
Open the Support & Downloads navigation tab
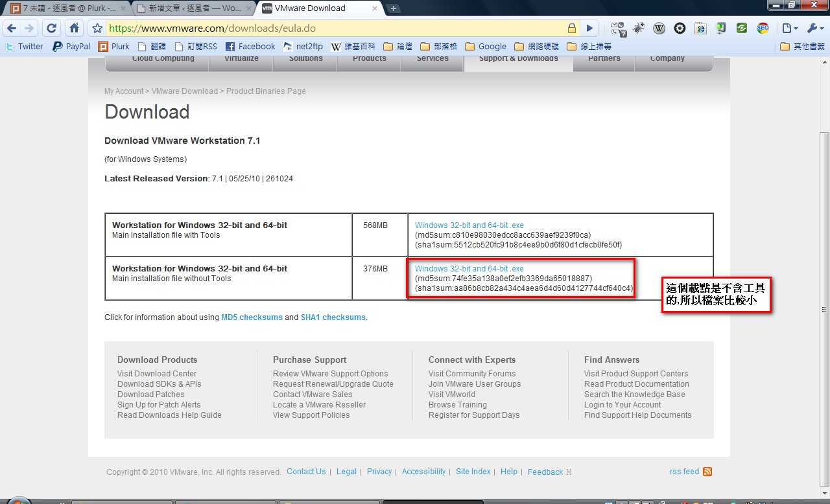point(519,60)
